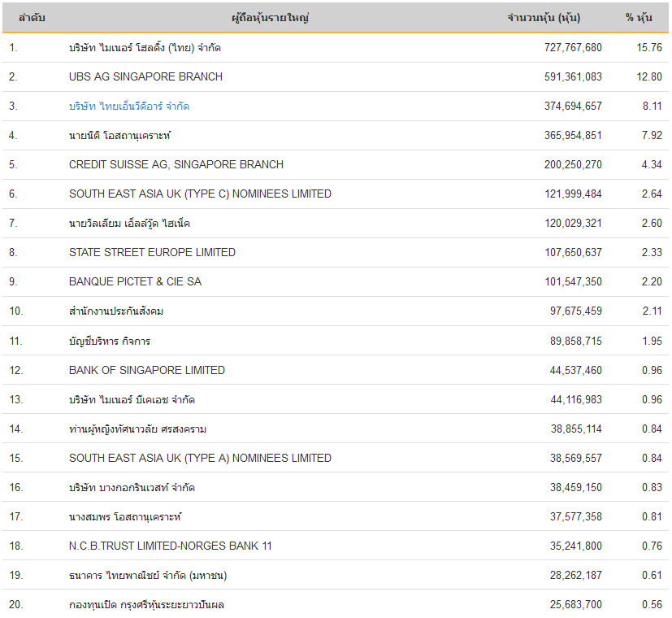
Task: Click the ลำดับ column header
Action: coord(32,18)
